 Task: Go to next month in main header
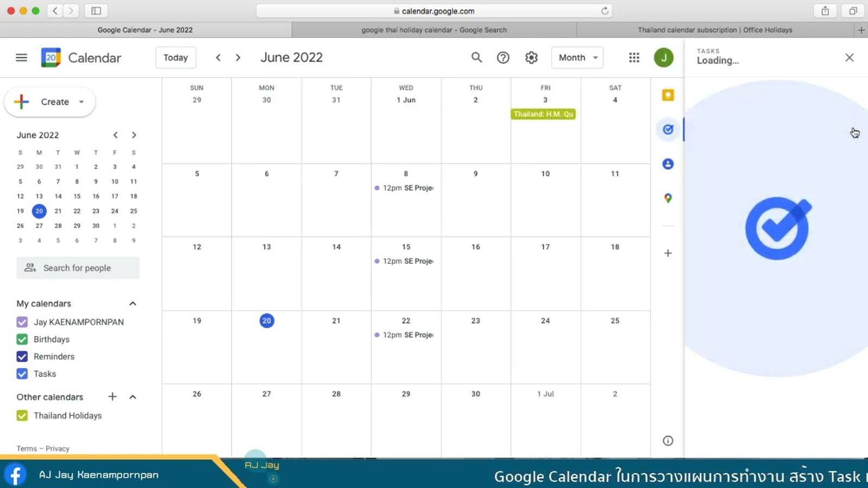238,57
